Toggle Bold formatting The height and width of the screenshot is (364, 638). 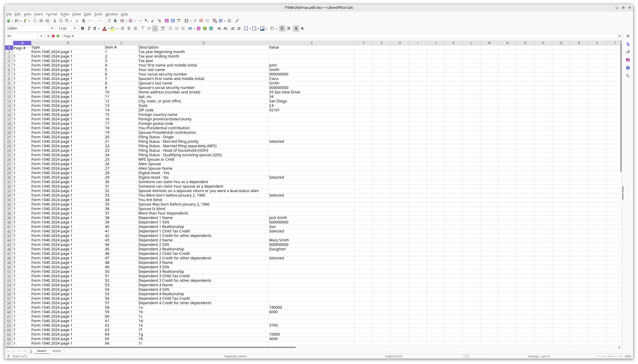tap(83, 29)
